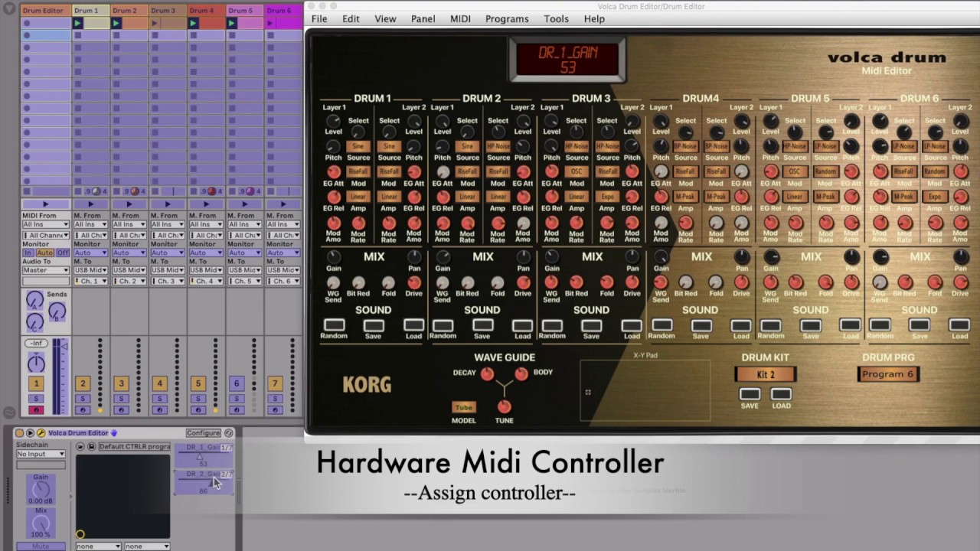Image resolution: width=980 pixels, height=551 pixels.
Task: Click Wave Guide DECAY knob
Action: point(487,373)
